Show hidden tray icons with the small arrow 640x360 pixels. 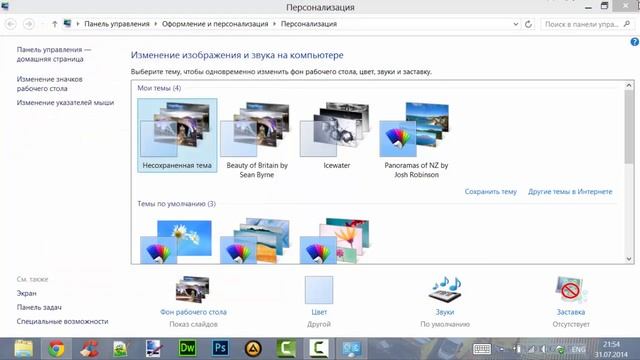(502, 349)
